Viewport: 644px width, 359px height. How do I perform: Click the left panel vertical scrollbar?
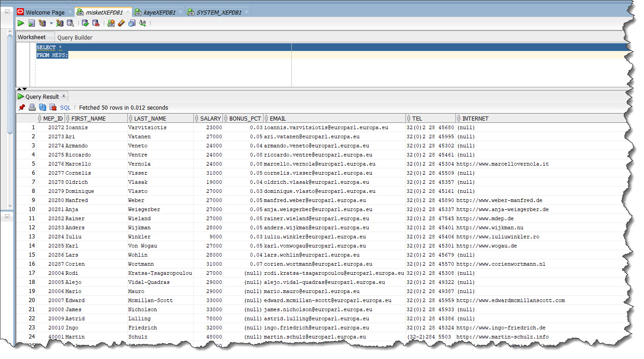[x=10, y=84]
